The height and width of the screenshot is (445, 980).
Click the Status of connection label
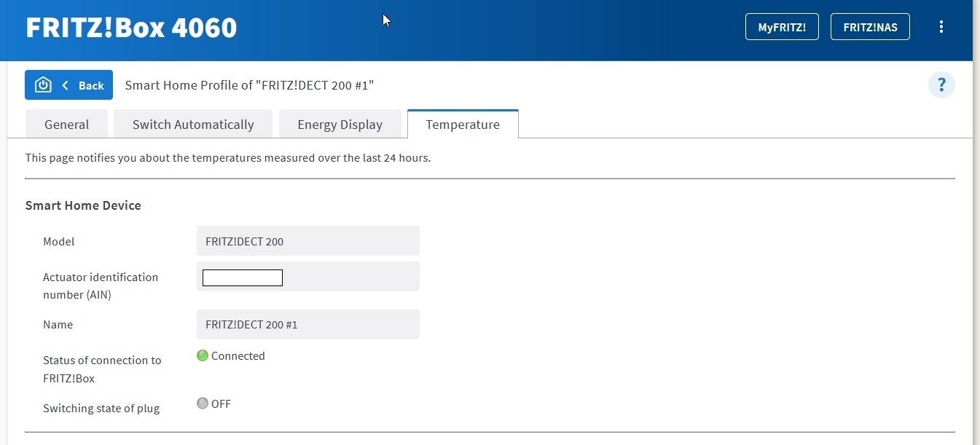pos(102,369)
